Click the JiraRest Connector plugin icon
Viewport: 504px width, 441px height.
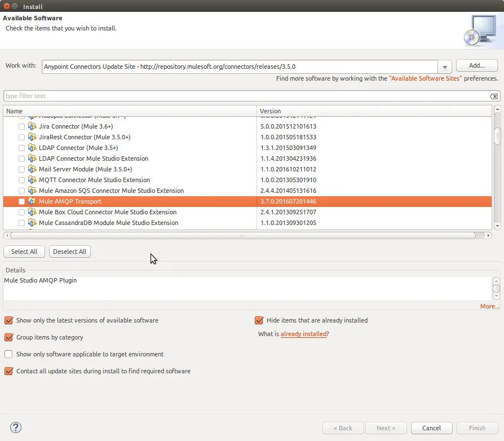[32, 137]
